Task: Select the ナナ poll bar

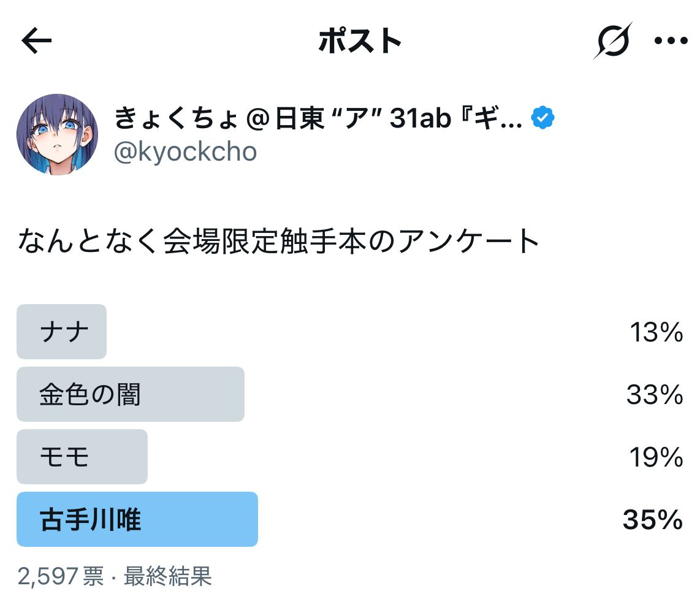Action: point(62,331)
